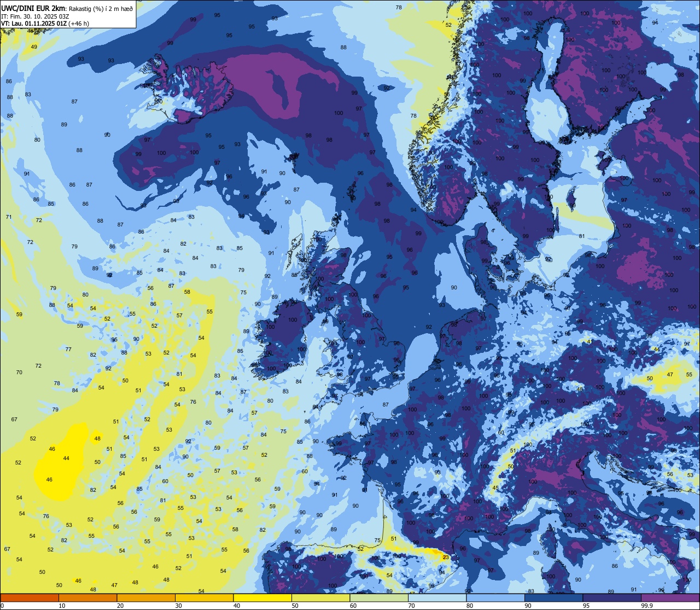Click the legend label 20
This screenshot has width=700, height=610.
coord(120,606)
